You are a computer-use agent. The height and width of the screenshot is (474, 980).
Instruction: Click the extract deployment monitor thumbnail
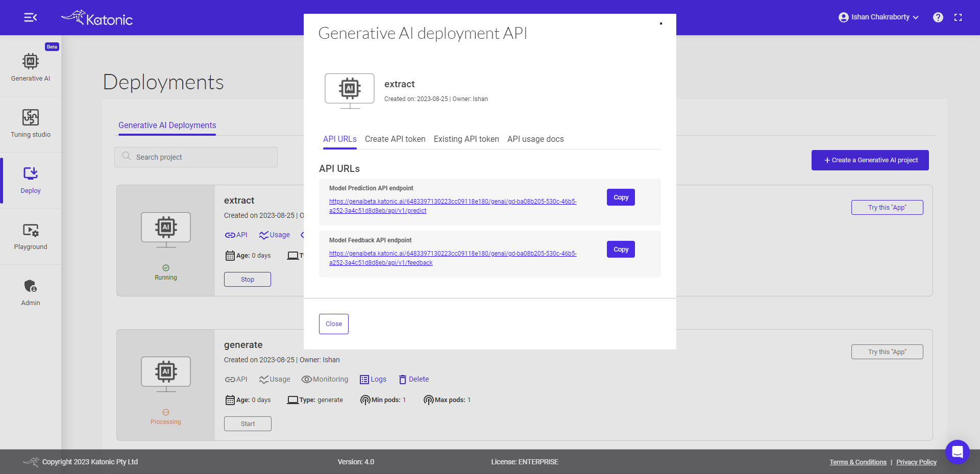click(166, 230)
